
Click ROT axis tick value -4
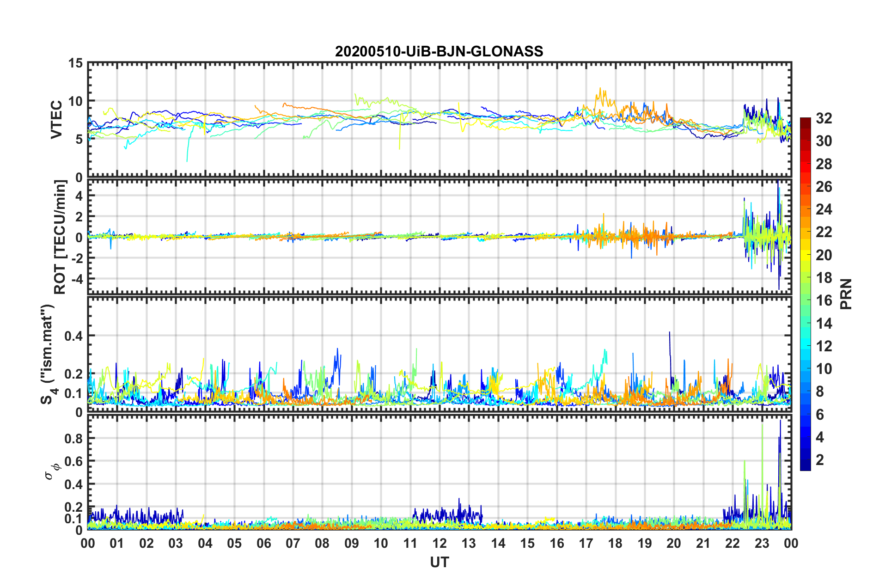(76, 279)
